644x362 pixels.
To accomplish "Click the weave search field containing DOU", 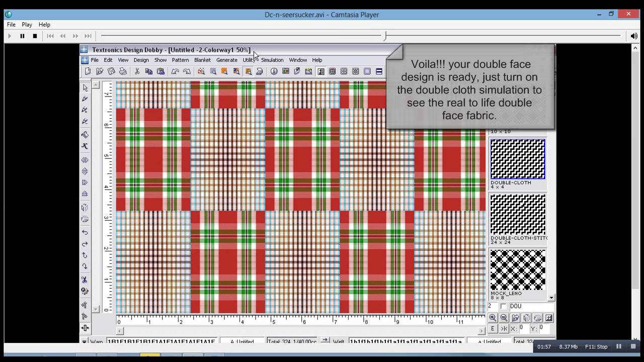I will tap(531, 306).
